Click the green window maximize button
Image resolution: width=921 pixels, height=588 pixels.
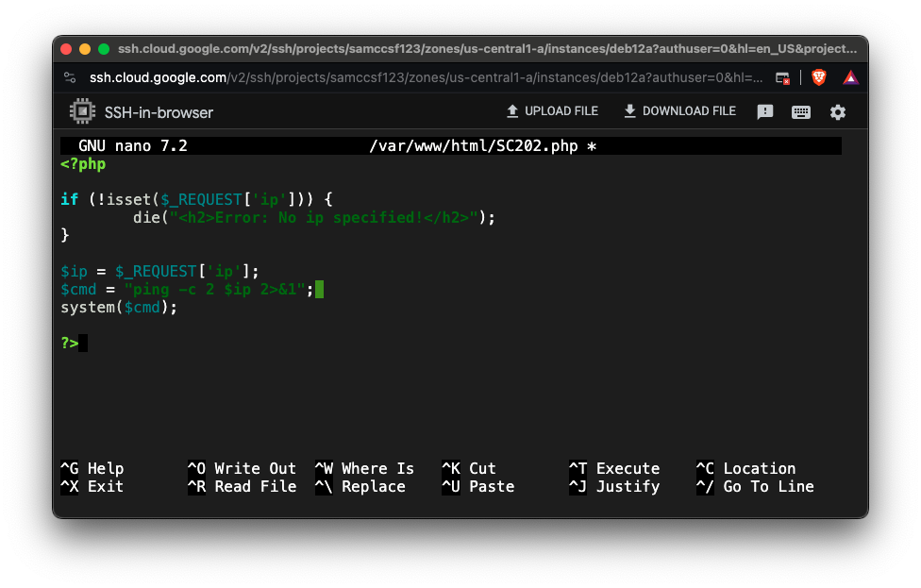pyautogui.click(x=104, y=49)
